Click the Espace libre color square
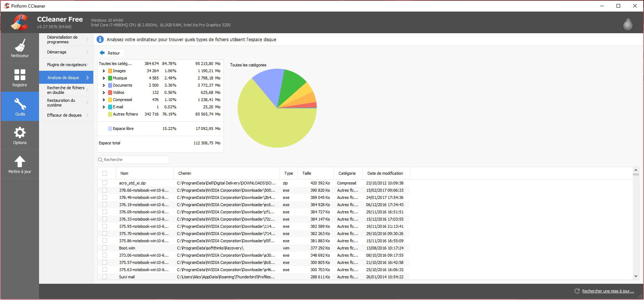Image resolution: width=644 pixels, height=300 pixels. pyautogui.click(x=110, y=129)
